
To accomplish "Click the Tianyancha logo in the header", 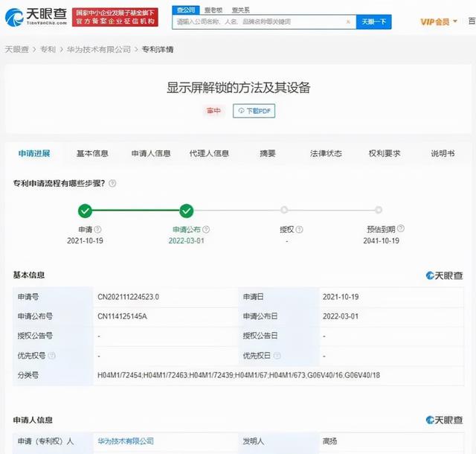I will click(x=36, y=16).
